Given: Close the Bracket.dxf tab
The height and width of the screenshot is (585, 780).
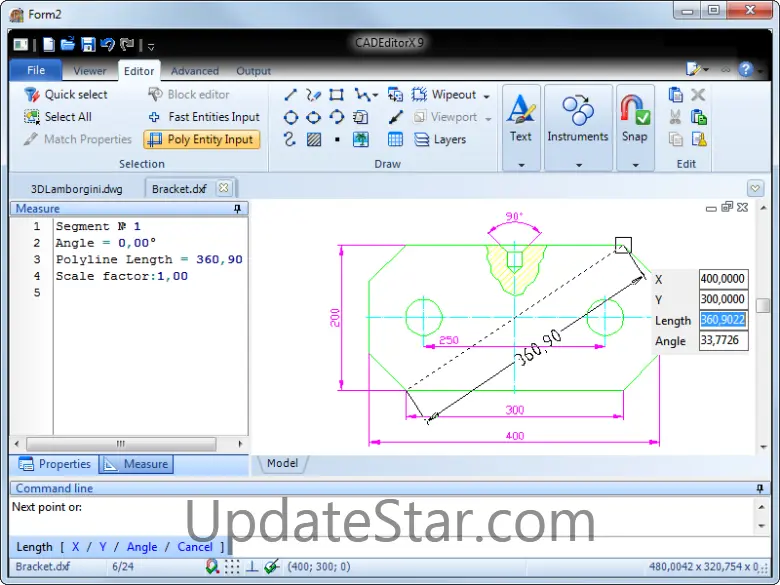Looking at the screenshot, I should (224, 188).
